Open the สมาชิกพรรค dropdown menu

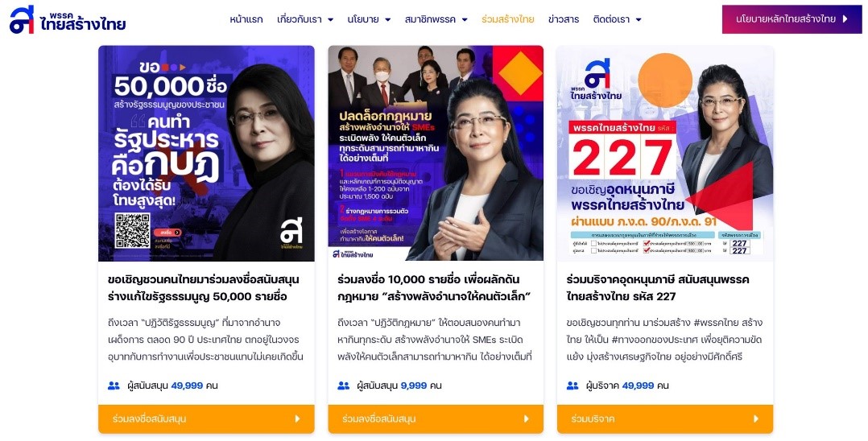[436, 19]
